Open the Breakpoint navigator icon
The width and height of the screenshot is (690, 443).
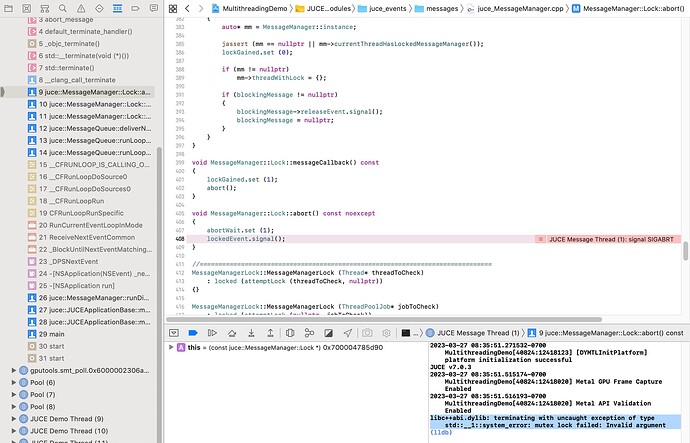pyautogui.click(x=136, y=8)
